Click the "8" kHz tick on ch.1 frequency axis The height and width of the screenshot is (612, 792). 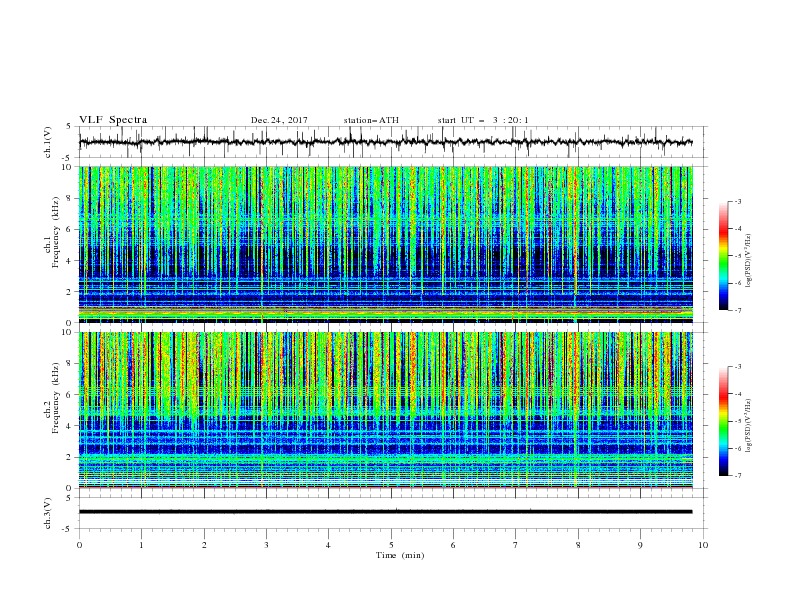pyautogui.click(x=71, y=198)
